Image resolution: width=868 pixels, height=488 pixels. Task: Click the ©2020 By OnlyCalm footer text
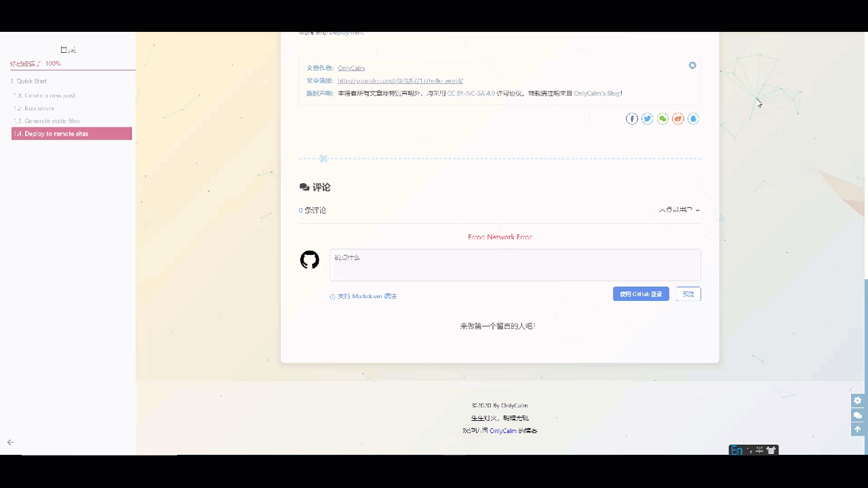click(x=500, y=406)
